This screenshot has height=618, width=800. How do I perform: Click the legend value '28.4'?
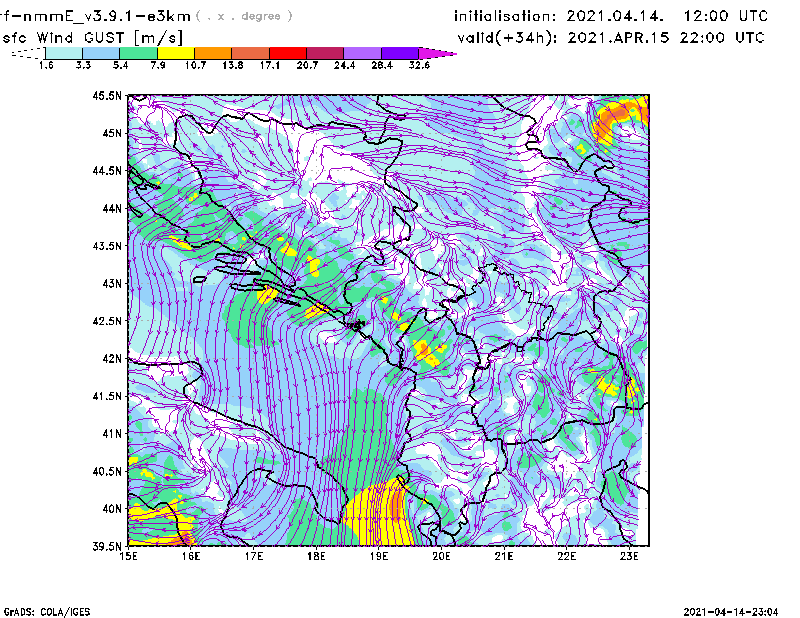pos(382,65)
